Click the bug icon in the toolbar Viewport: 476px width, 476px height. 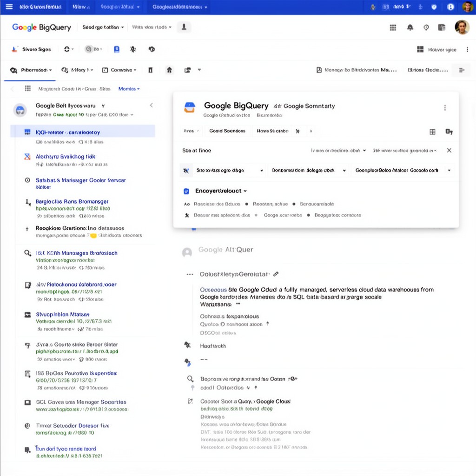(133, 49)
